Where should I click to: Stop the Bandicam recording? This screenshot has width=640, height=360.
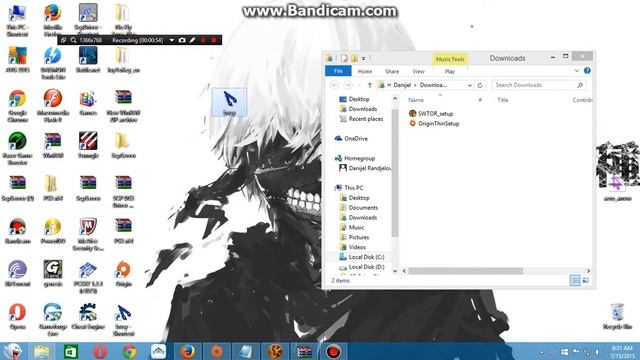[213, 40]
